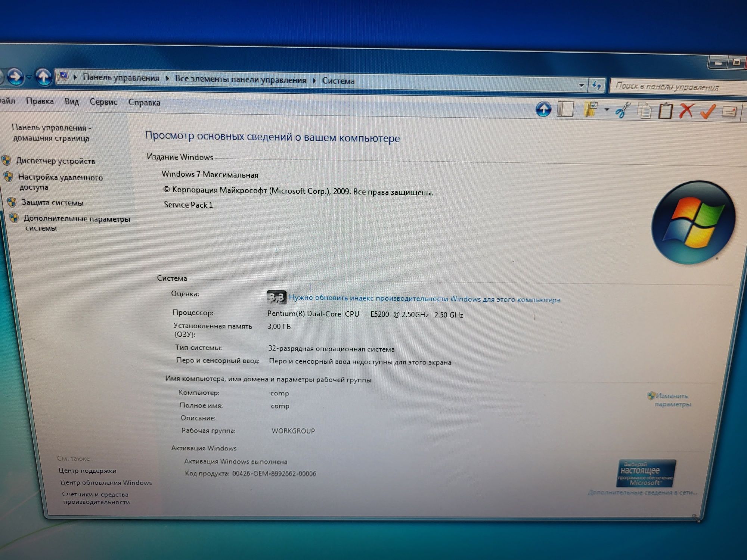Viewport: 747px width, 560px height.
Task: Expand the folder options dropdown arrow
Action: [607, 110]
